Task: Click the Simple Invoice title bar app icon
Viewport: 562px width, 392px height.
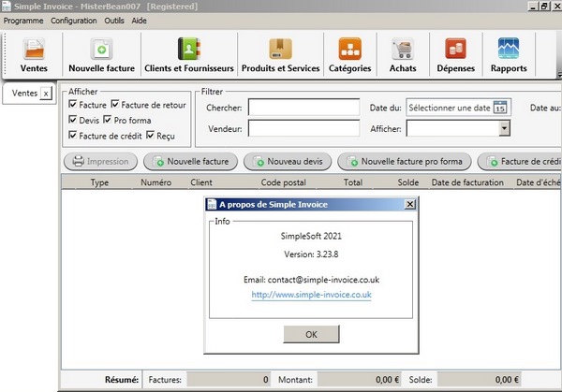Action: tap(7, 7)
